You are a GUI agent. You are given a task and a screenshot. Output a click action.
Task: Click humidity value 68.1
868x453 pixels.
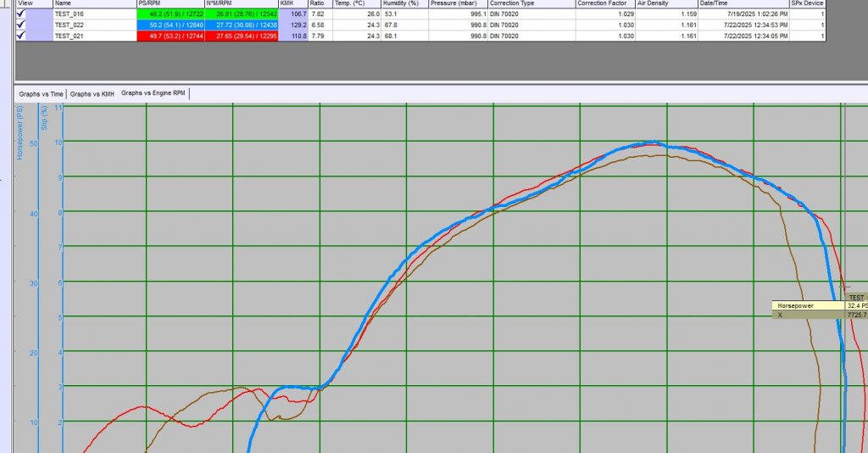click(390, 36)
